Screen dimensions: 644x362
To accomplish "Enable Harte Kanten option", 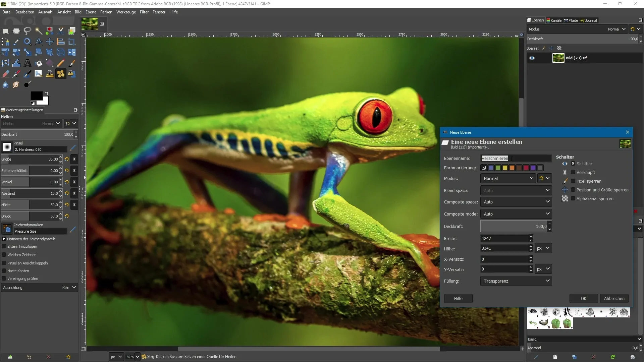I will [x=4, y=271].
